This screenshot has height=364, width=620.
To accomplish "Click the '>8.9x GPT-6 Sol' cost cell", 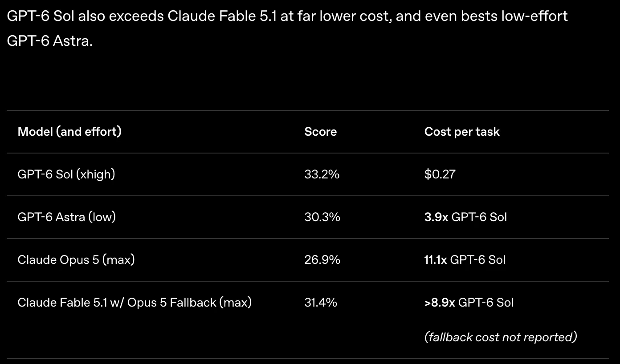I will [469, 302].
